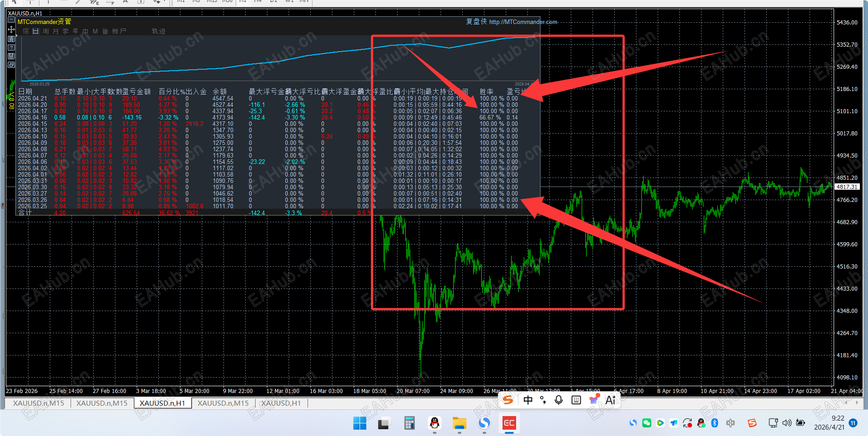Switch to the 综 summary tab
Viewport: 868px width, 436px height.
tap(26, 31)
